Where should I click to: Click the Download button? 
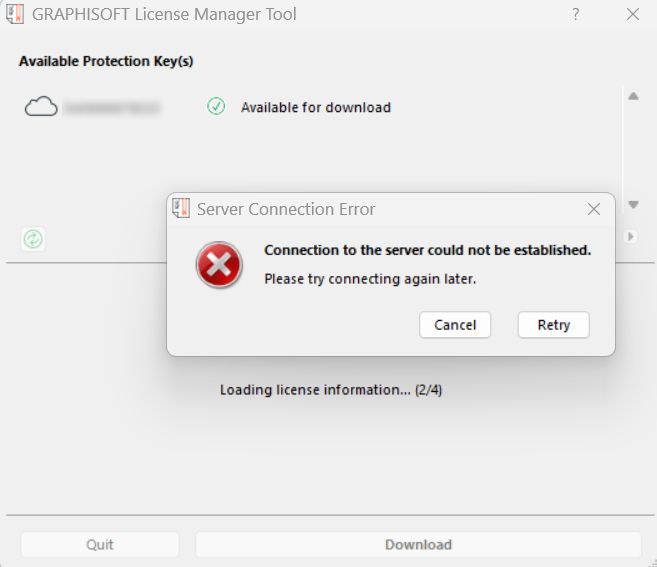419,544
